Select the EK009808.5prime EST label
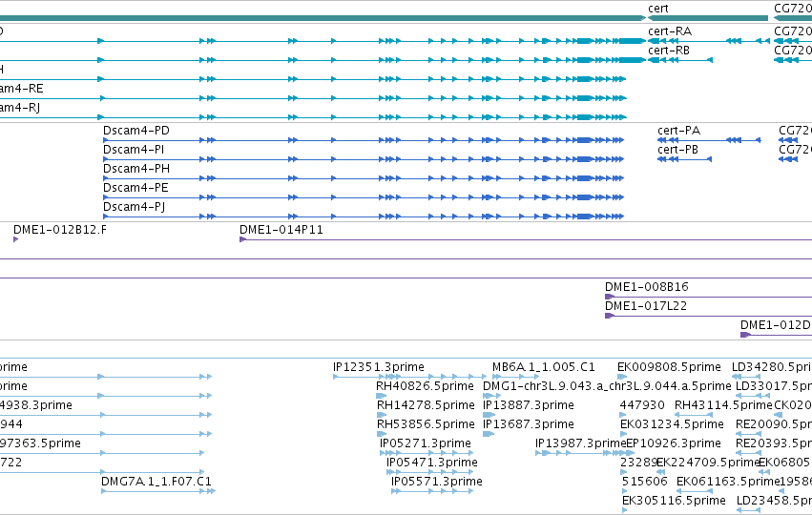Viewport: 812px width, 515px height. pyautogui.click(x=669, y=367)
